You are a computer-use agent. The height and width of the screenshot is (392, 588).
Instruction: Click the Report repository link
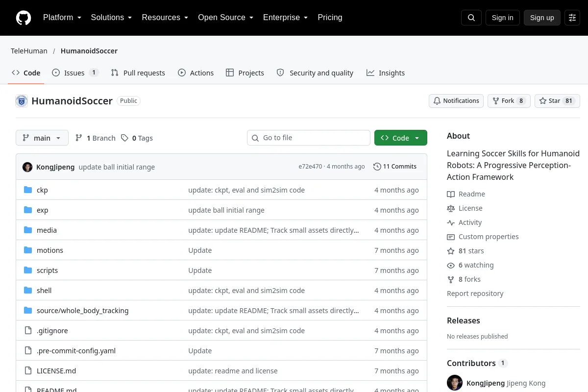pos(475,294)
